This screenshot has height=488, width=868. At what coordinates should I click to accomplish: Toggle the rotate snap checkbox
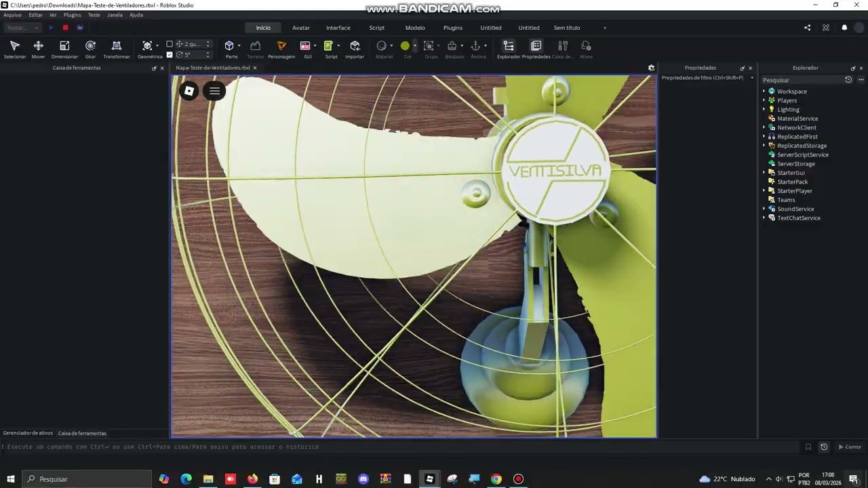[x=170, y=54]
